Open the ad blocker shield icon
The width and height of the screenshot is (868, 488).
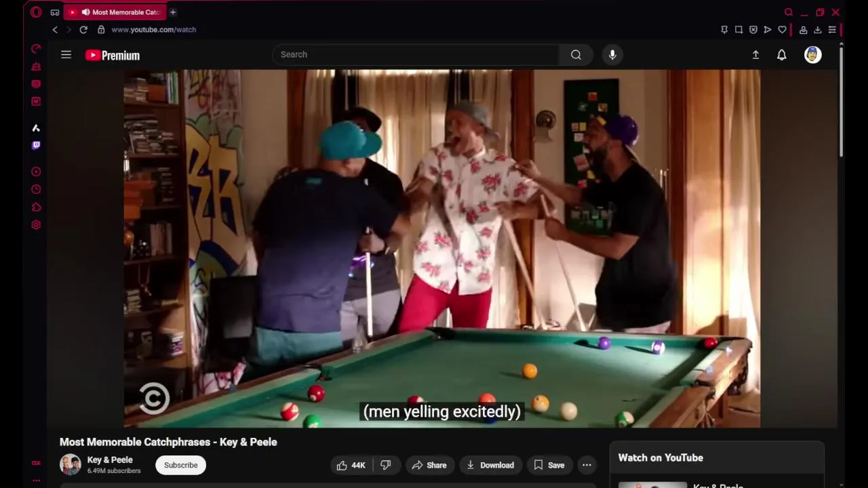point(753,30)
